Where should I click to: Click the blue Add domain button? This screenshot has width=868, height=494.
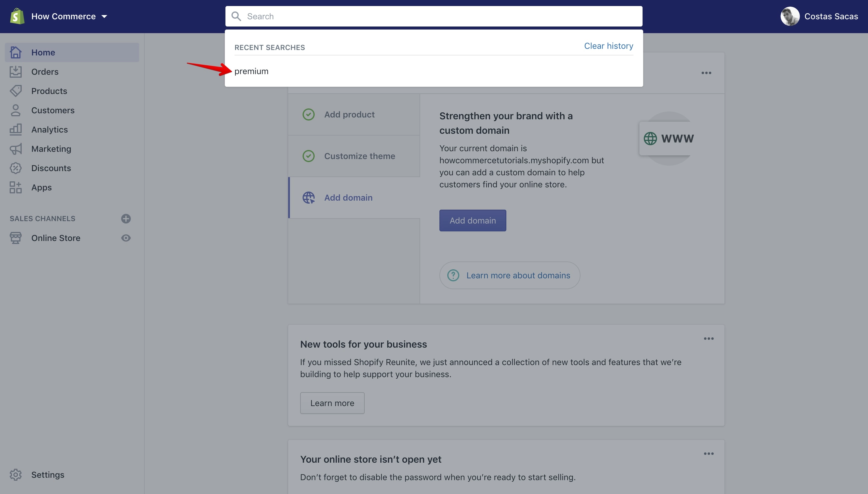pyautogui.click(x=473, y=220)
